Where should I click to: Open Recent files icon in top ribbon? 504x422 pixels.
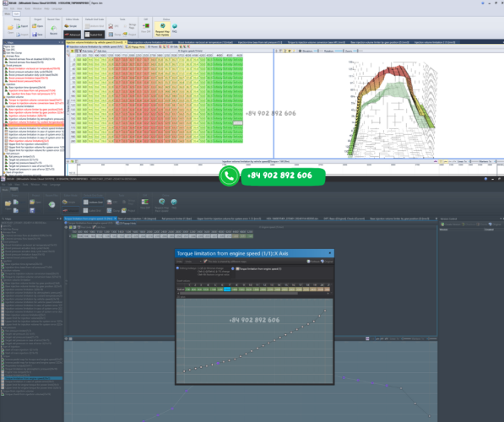[54, 30]
